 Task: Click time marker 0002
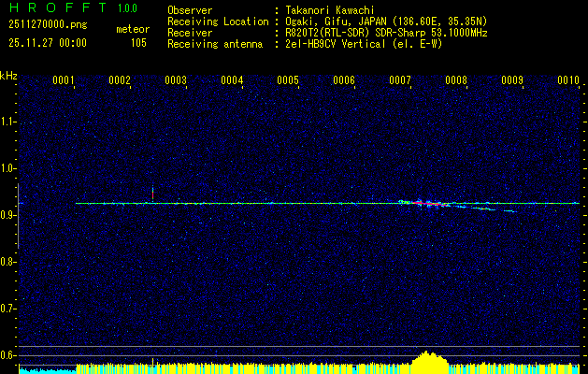[x=120, y=80]
